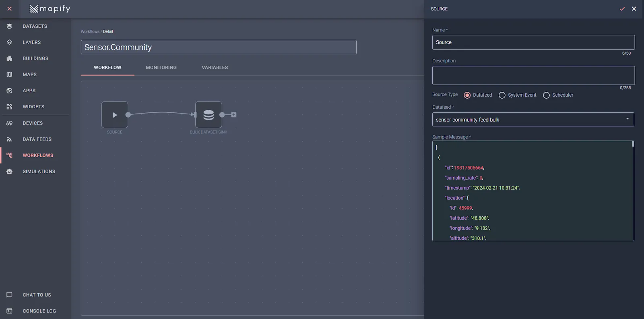The width and height of the screenshot is (644, 319).
Task: Click the Maps icon in sidebar
Action: [x=9, y=75]
